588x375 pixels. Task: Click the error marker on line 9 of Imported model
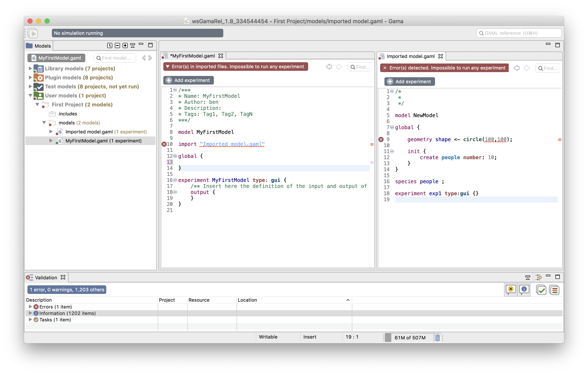coord(381,139)
